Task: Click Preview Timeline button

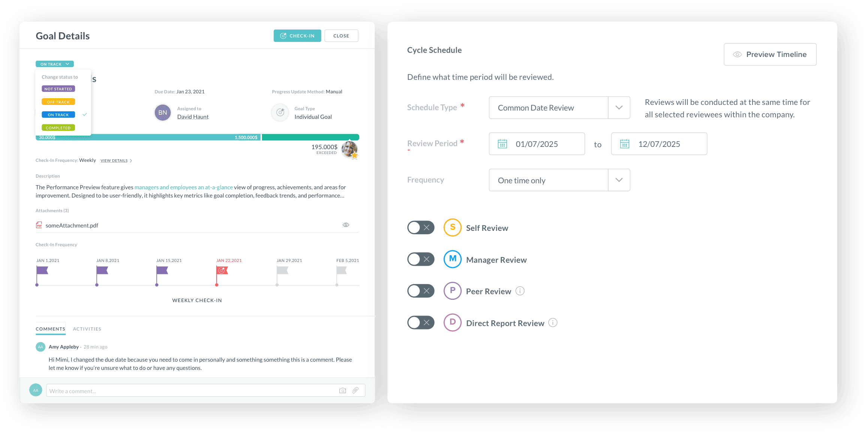Action: coord(771,54)
